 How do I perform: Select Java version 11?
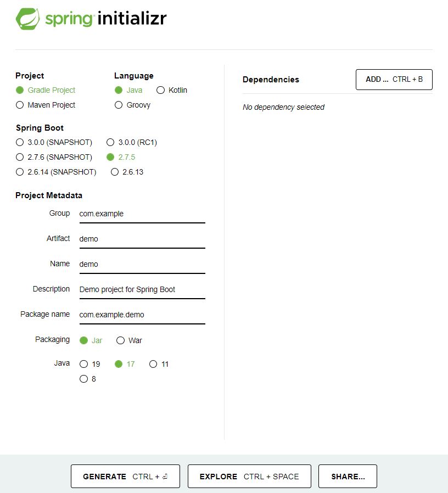pos(153,364)
